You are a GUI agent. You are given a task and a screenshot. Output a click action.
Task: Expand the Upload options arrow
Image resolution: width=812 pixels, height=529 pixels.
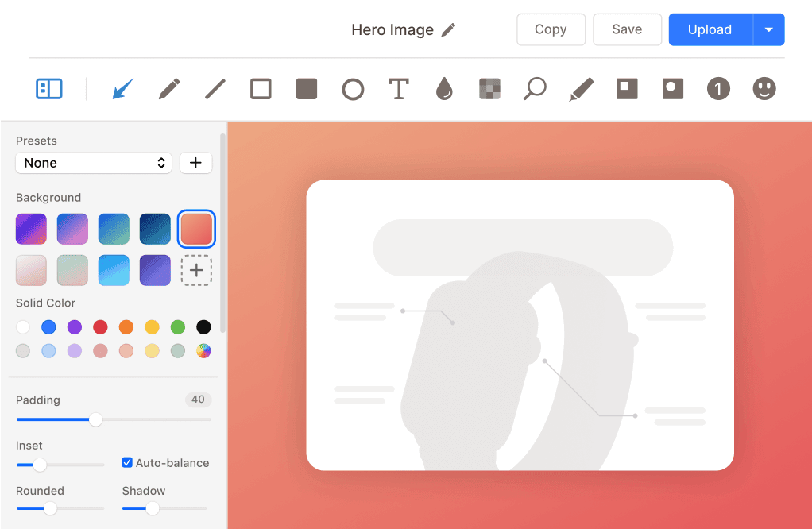pyautogui.click(x=768, y=29)
